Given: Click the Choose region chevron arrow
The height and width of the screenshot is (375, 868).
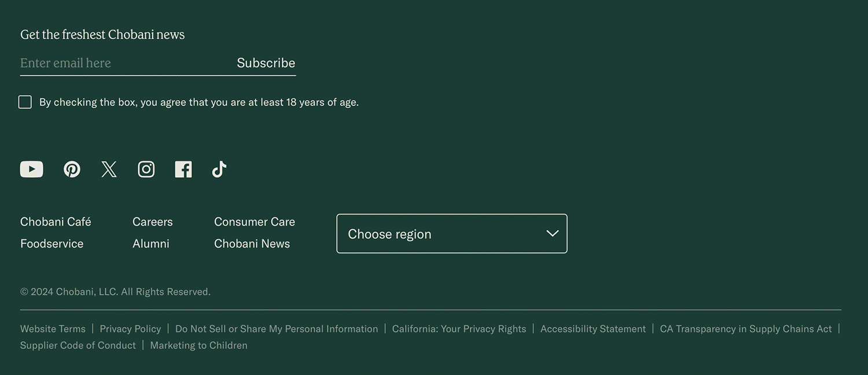Looking at the screenshot, I should [553, 234].
